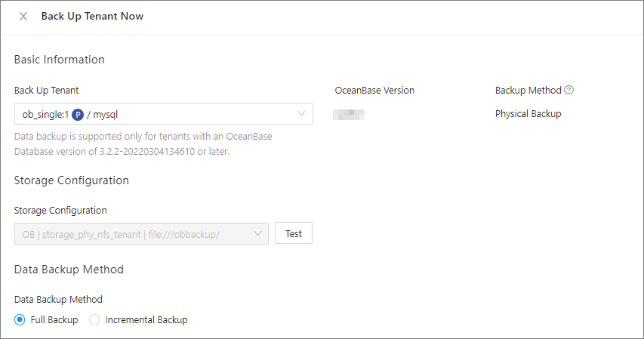Click the blue P badge in tenant field

click(77, 114)
